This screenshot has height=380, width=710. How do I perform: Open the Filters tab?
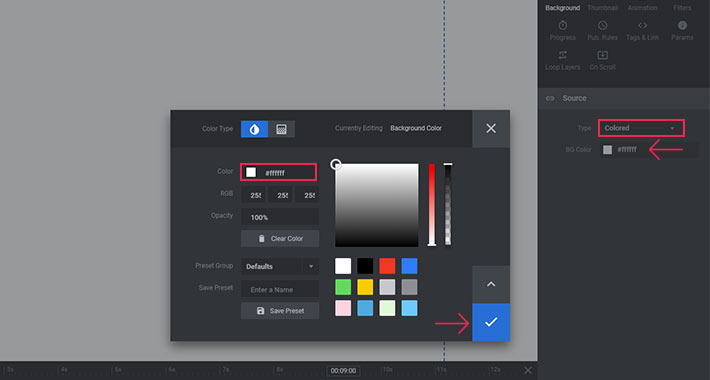tap(682, 8)
